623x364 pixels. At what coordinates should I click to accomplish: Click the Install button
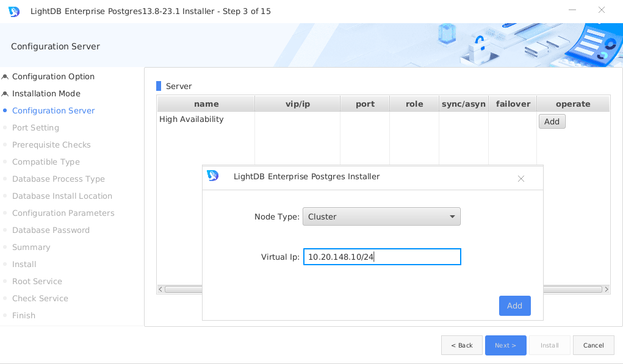click(550, 345)
